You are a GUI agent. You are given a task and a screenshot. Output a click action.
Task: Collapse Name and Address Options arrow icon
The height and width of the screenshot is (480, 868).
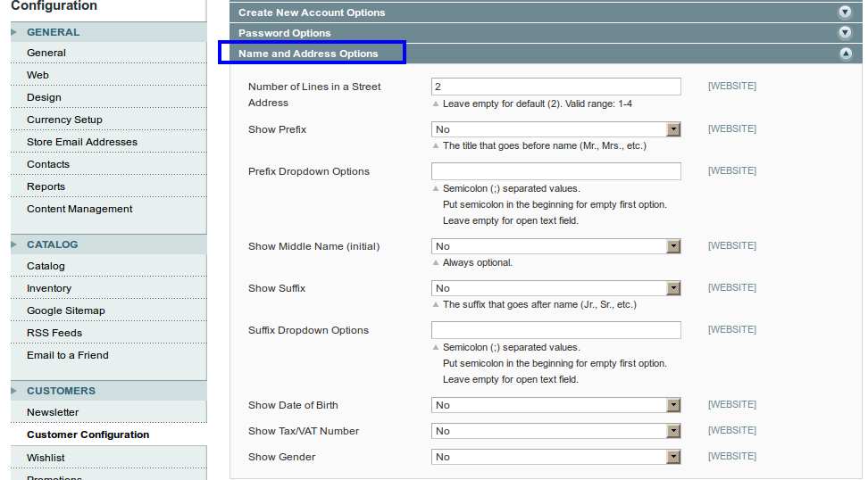point(845,54)
